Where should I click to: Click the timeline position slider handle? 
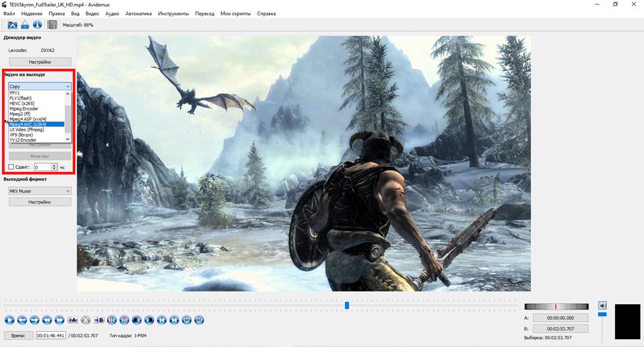point(347,305)
